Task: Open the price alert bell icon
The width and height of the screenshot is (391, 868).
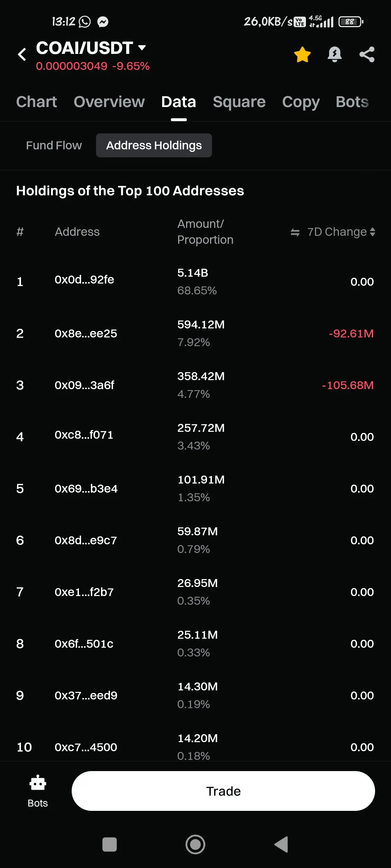Action: point(335,55)
